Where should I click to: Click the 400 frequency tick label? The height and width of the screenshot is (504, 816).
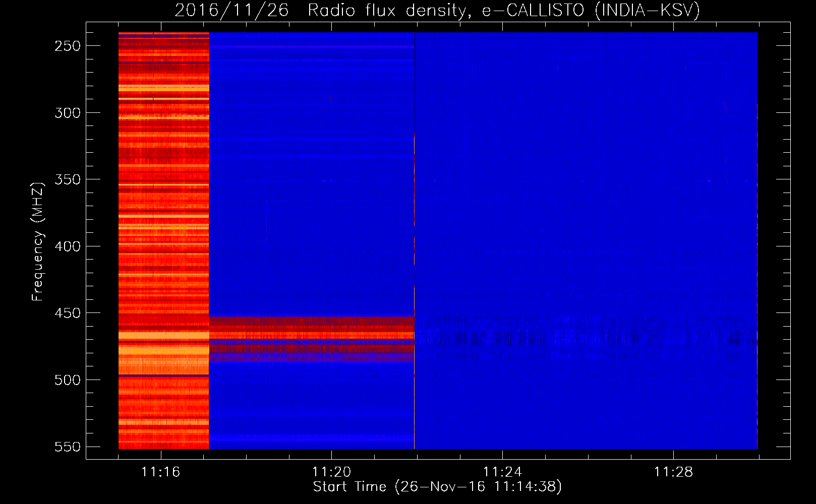point(68,246)
